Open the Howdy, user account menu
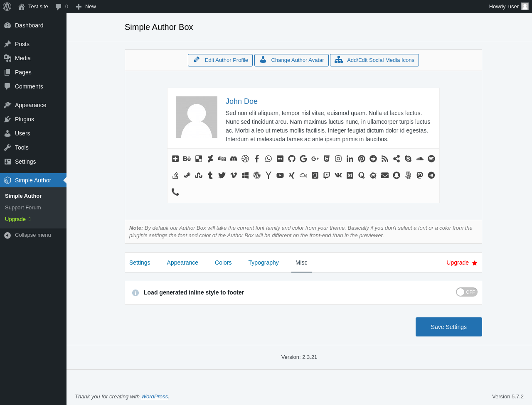Image resolution: width=532 pixels, height=405 pixels. click(509, 7)
